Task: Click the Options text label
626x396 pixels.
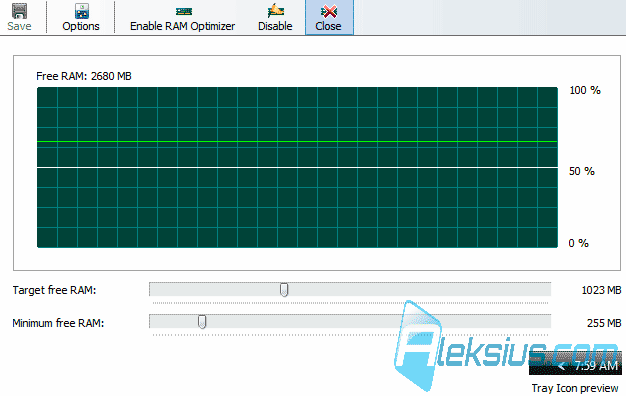Action: [81, 26]
